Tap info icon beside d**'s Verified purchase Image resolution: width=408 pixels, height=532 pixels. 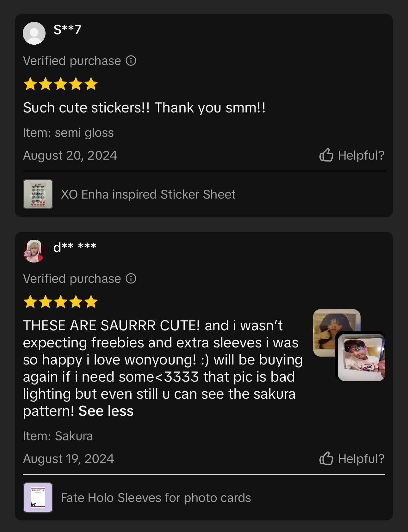[x=131, y=278]
